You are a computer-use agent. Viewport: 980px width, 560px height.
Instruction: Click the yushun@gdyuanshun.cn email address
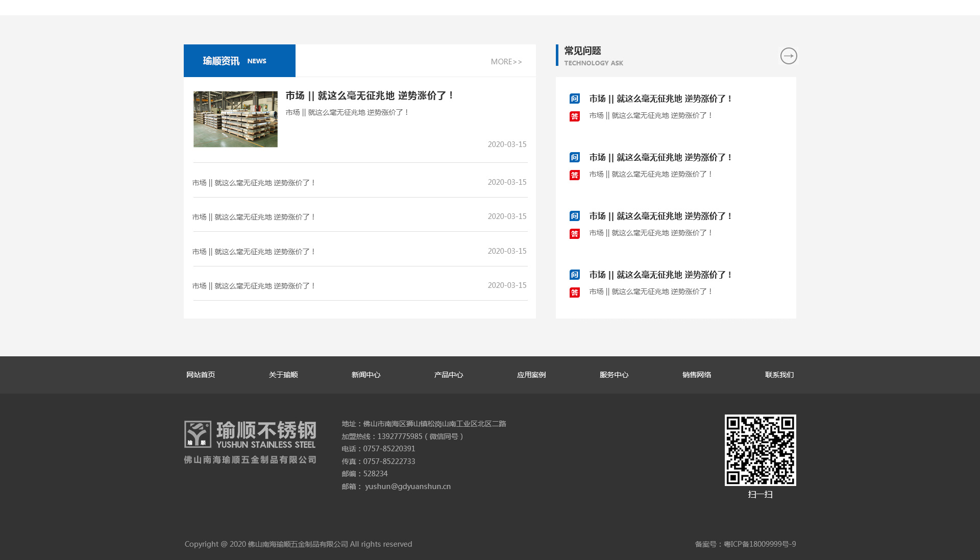click(x=408, y=486)
